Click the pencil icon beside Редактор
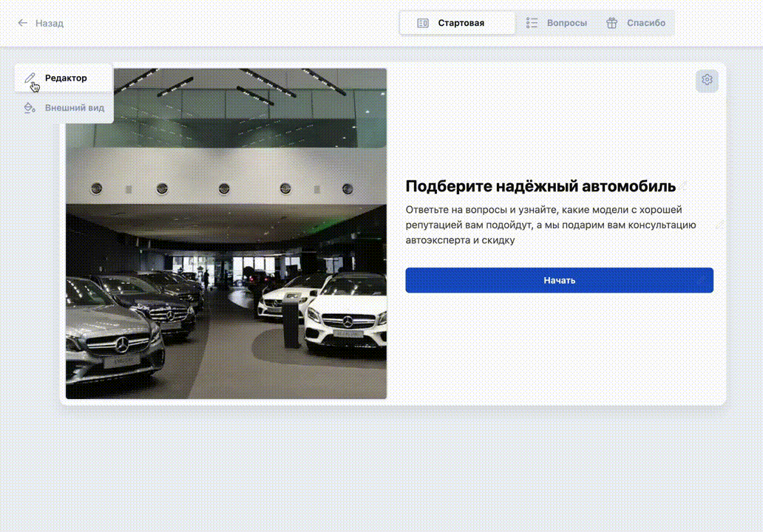Image resolution: width=763 pixels, height=532 pixels. (30, 78)
